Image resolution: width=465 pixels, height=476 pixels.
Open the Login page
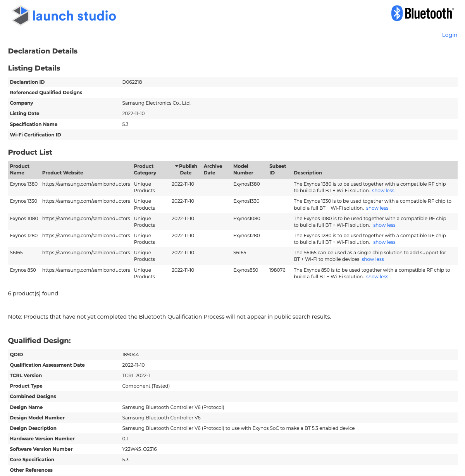[449, 35]
